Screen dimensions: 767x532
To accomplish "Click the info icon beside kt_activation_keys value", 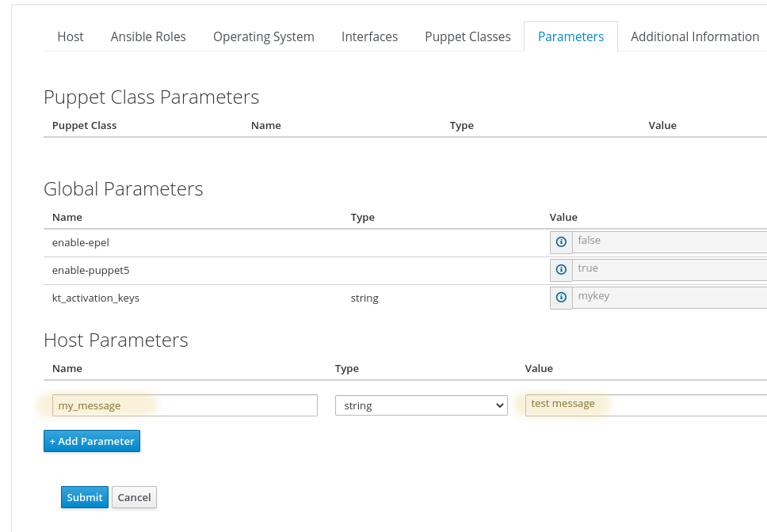I will (x=561, y=298).
